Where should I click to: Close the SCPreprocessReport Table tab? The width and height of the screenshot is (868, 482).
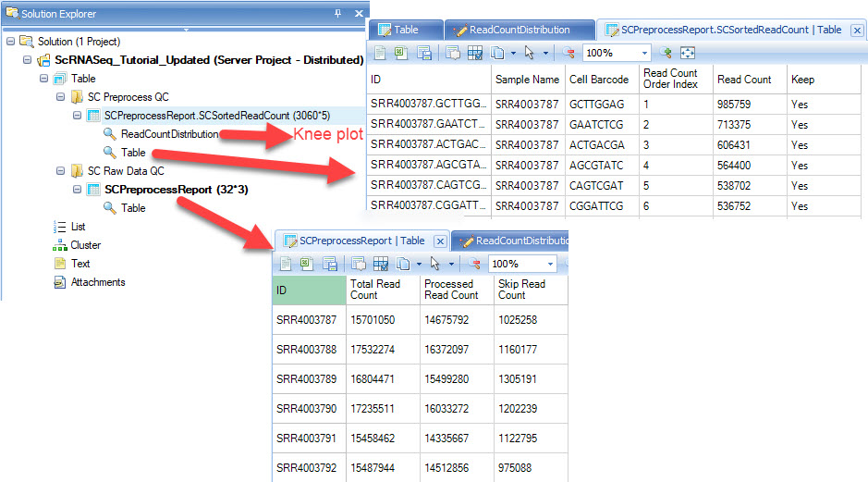coord(440,241)
